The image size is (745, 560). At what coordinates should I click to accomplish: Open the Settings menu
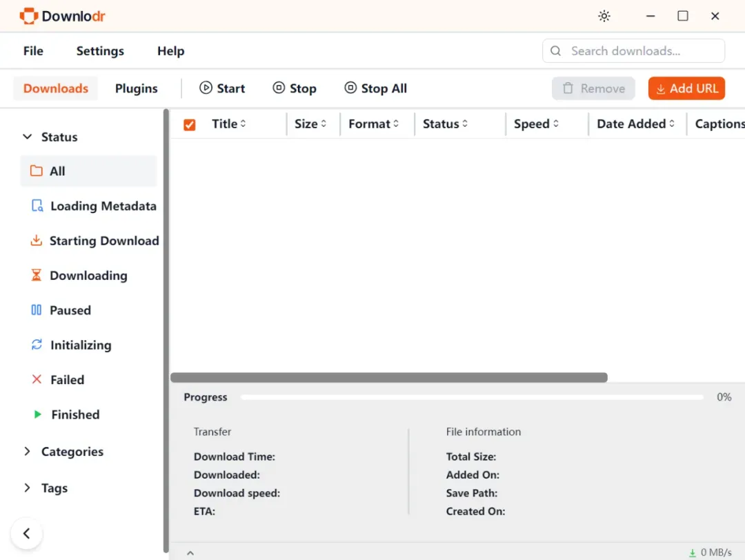(x=100, y=51)
